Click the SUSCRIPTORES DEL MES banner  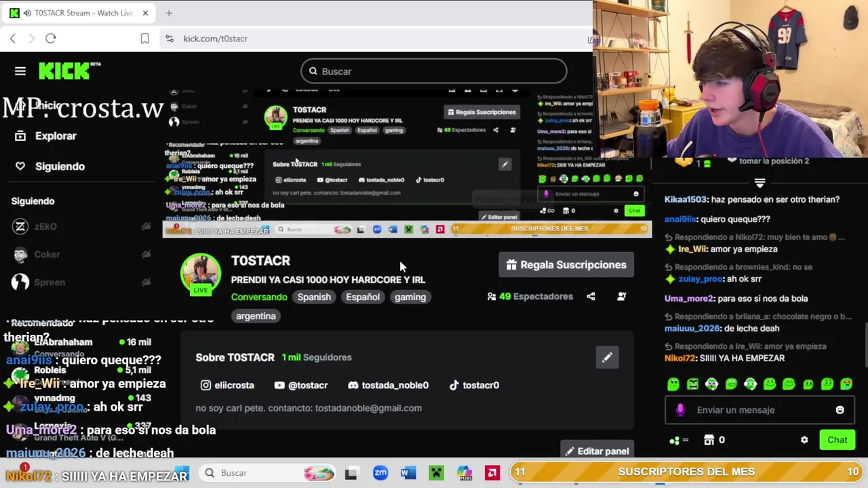(686, 472)
